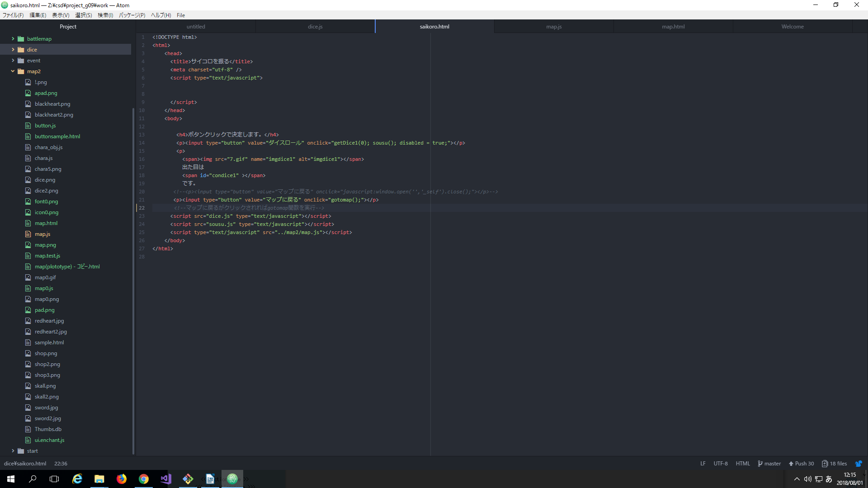Select blackheart2.png in the tree
This screenshot has height=488, width=868.
tap(54, 115)
